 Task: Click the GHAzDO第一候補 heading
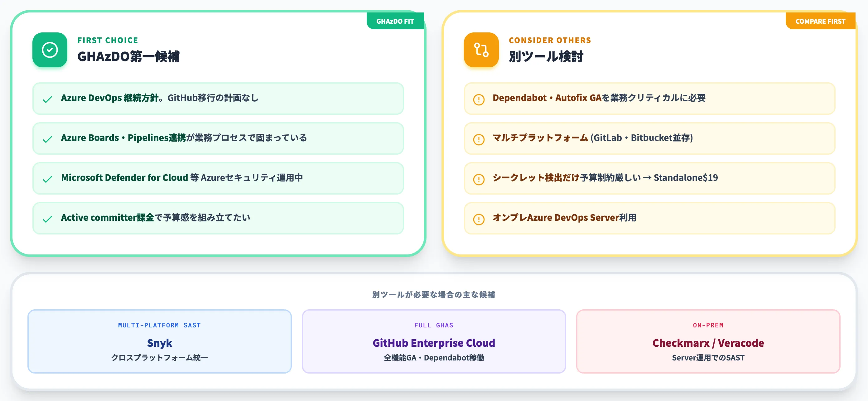click(128, 56)
